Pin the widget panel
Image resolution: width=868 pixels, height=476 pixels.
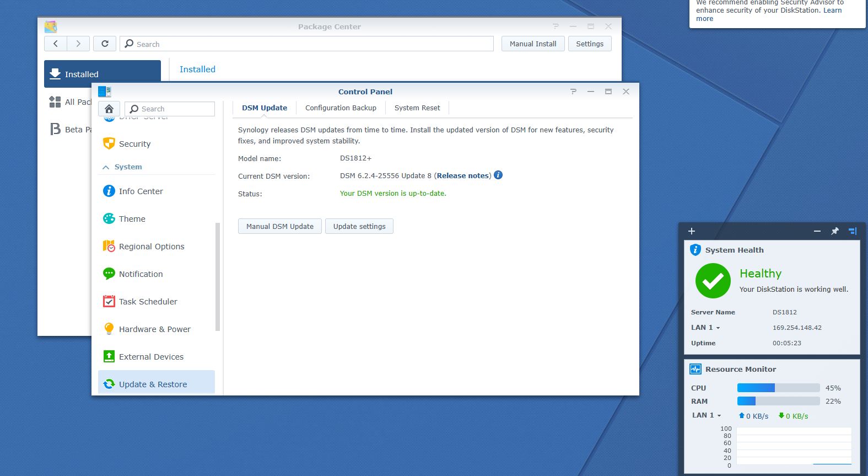tap(835, 231)
